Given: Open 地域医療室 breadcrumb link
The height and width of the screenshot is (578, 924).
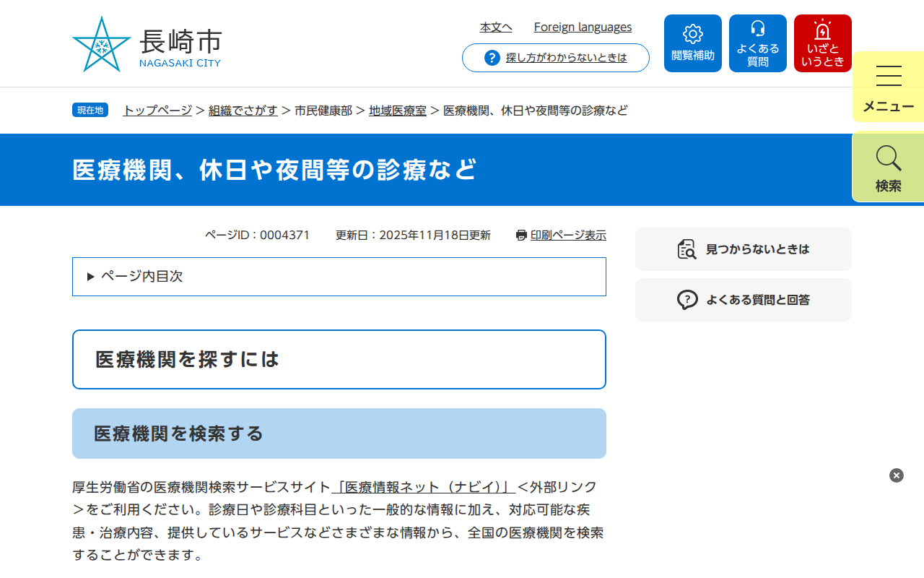Looking at the screenshot, I should (398, 111).
